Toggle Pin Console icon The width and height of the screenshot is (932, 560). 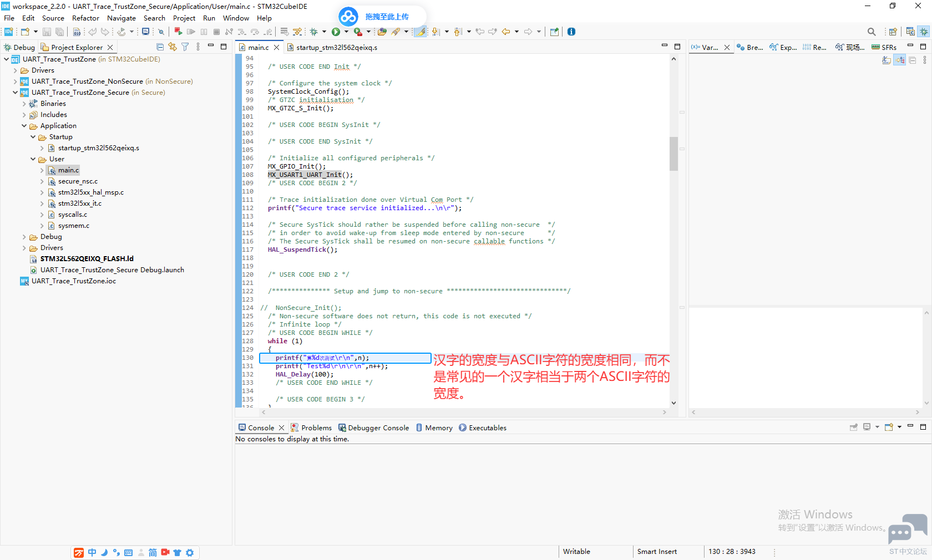coord(854,427)
